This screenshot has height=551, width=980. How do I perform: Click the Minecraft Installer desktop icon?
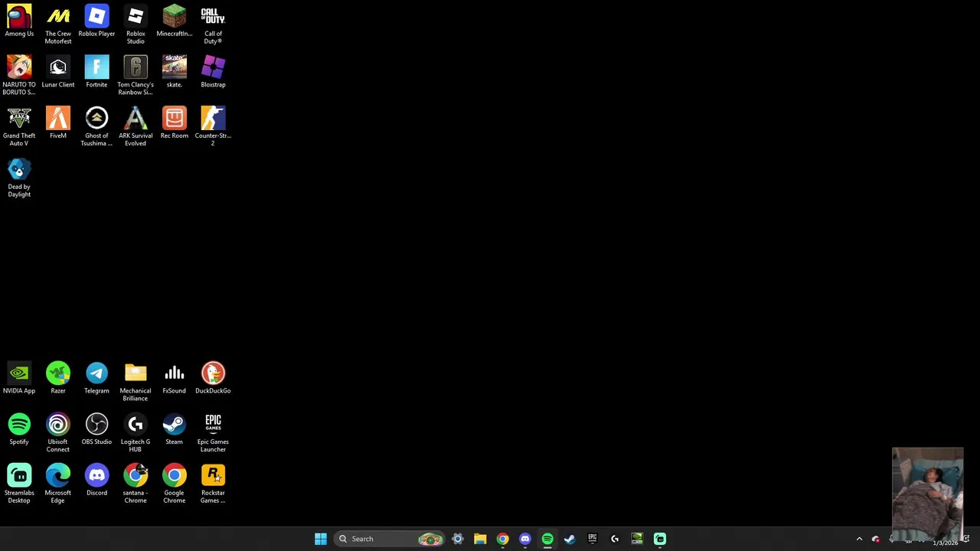174,21
